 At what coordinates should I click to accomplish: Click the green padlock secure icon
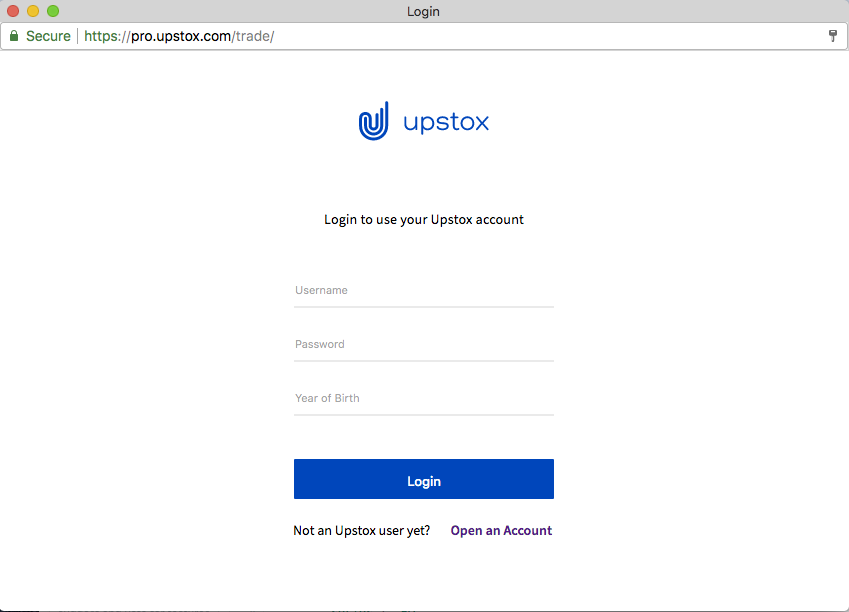pyautogui.click(x=14, y=36)
